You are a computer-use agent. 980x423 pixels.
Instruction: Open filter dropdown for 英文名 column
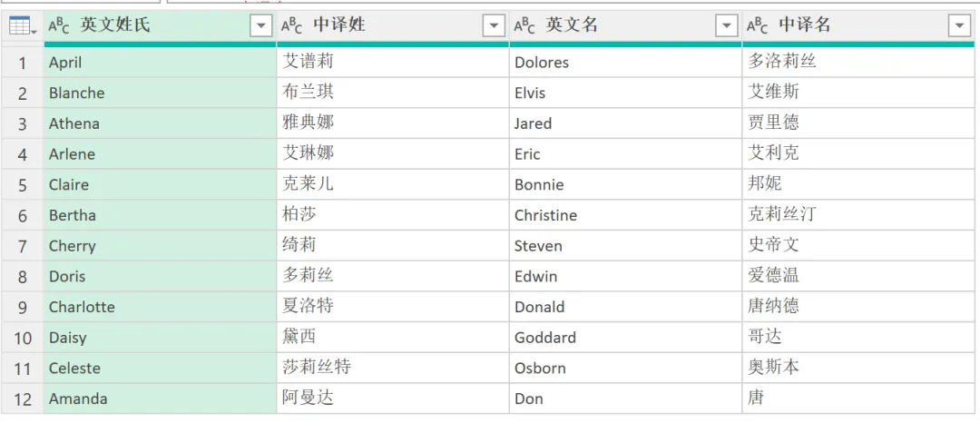[x=727, y=25]
